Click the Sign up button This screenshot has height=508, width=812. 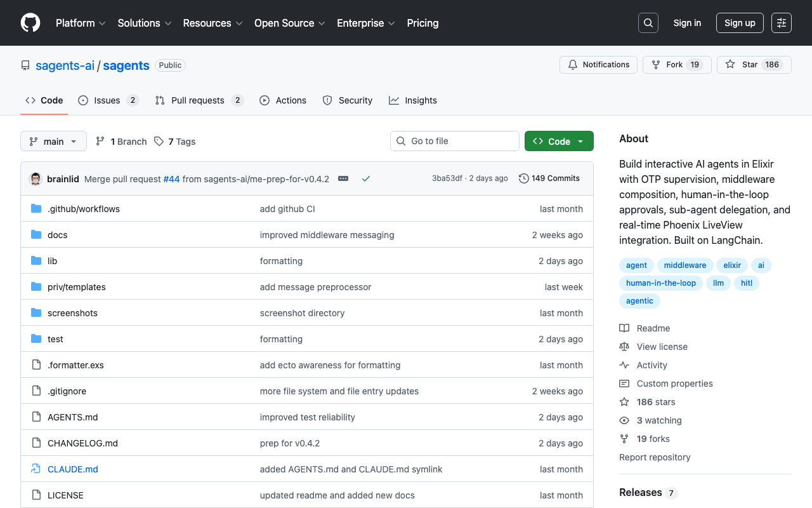(x=740, y=22)
